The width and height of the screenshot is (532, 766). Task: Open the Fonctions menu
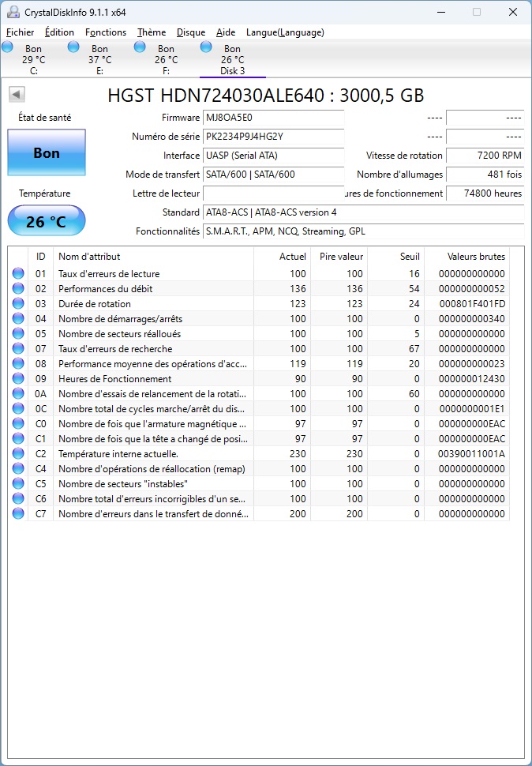[x=106, y=32]
